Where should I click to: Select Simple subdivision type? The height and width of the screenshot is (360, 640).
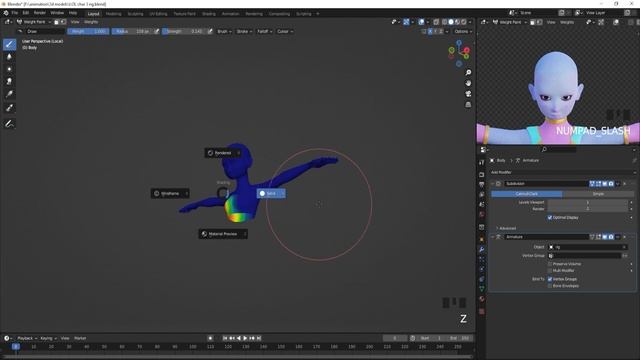pyautogui.click(x=598, y=194)
